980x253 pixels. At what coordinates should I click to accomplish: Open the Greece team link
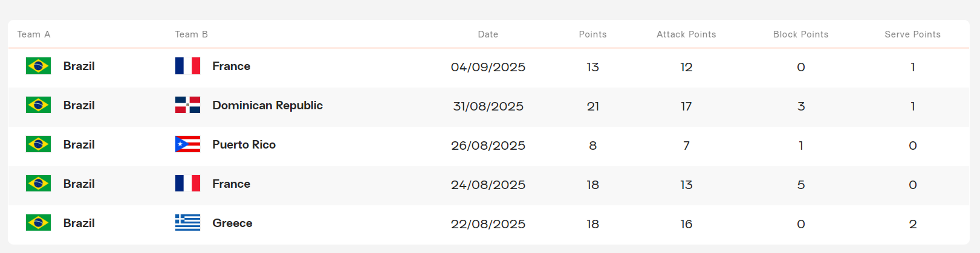[x=232, y=223]
